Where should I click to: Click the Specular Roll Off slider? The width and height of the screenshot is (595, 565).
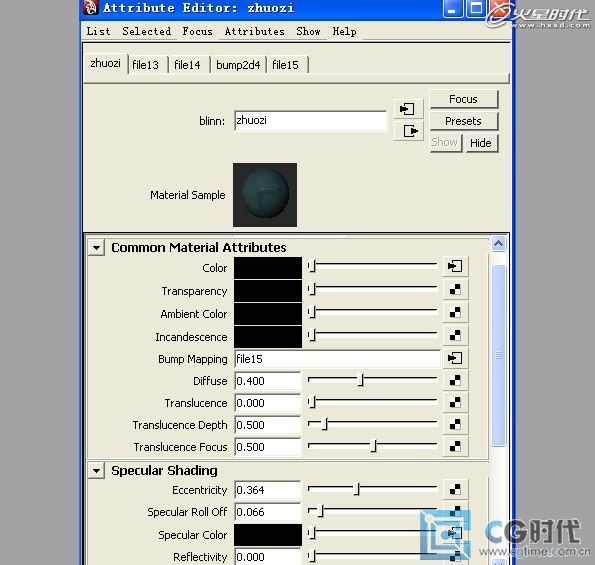[373, 511]
